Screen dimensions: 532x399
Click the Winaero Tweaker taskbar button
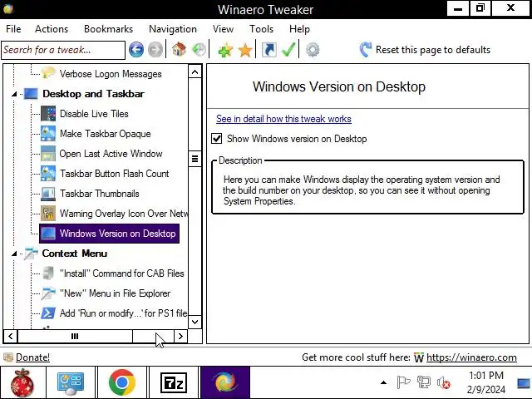coord(225,382)
